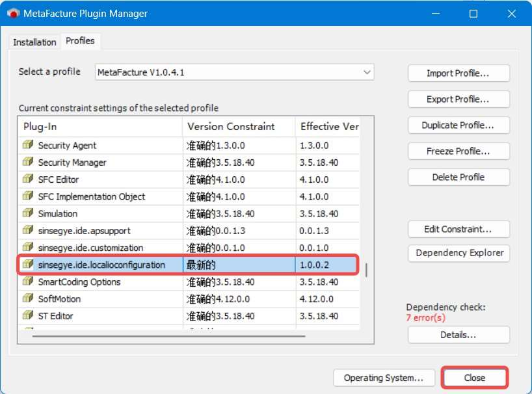Screen dimensions: 532x394
Task: Click the MetaFacture app icon in title bar
Action: pos(12,14)
